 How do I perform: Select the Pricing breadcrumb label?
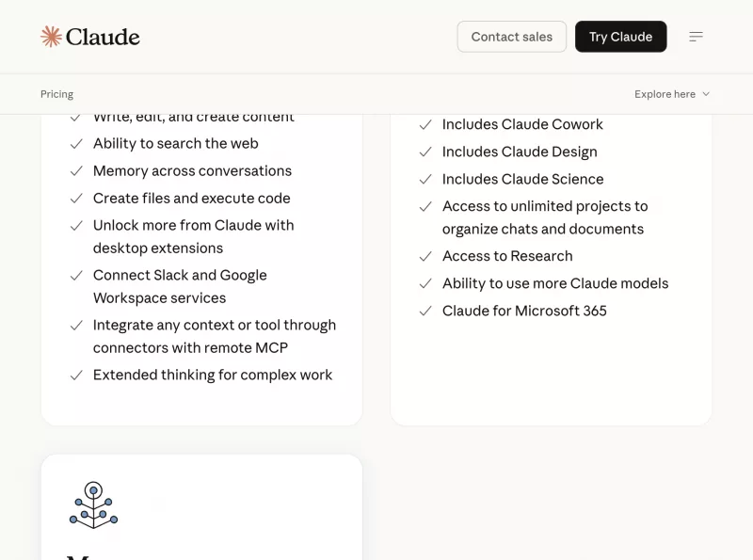click(x=57, y=94)
